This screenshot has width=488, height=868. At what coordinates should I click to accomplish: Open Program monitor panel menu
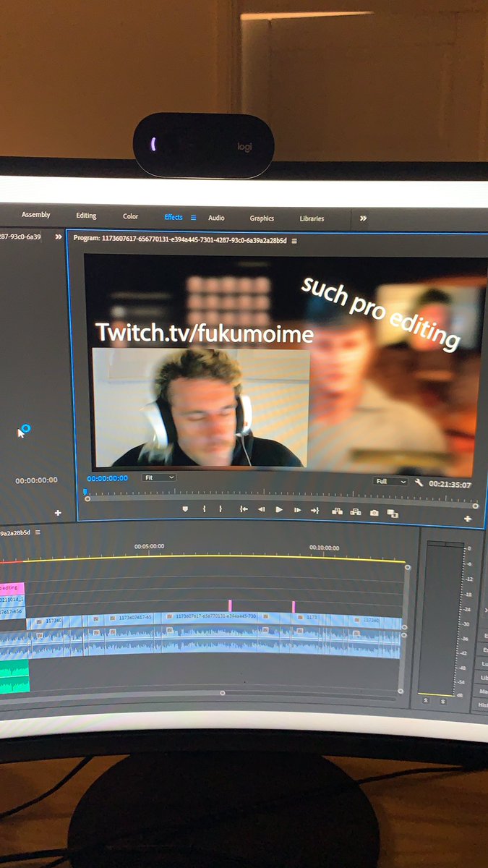[294, 241]
